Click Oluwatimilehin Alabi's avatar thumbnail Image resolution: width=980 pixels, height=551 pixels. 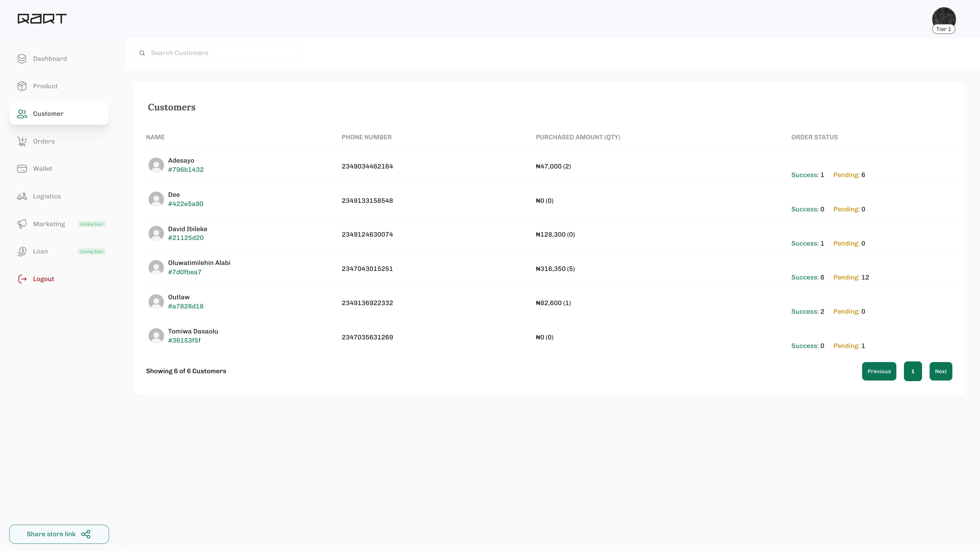click(156, 267)
